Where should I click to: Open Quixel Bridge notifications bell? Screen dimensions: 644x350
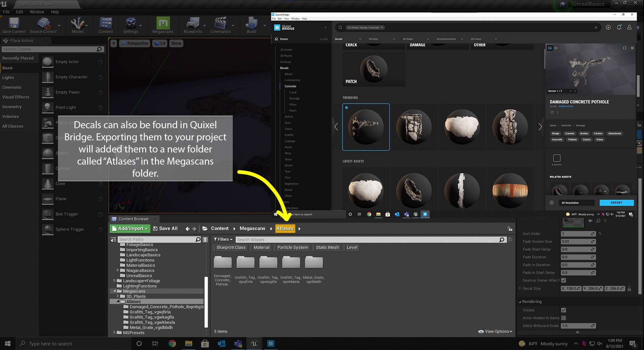coord(619,28)
